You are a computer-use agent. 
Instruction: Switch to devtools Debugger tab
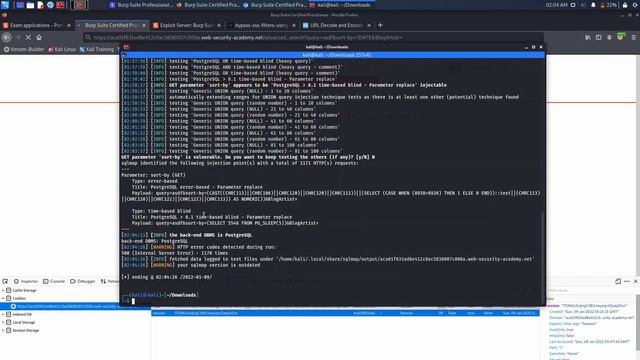click(x=83, y=281)
